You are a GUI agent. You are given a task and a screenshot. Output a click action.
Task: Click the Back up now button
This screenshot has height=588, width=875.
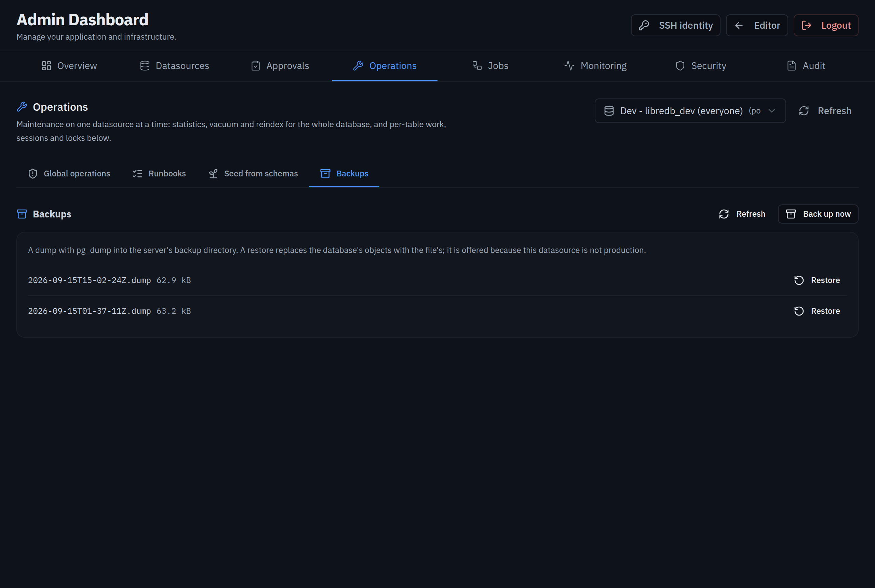coord(818,214)
